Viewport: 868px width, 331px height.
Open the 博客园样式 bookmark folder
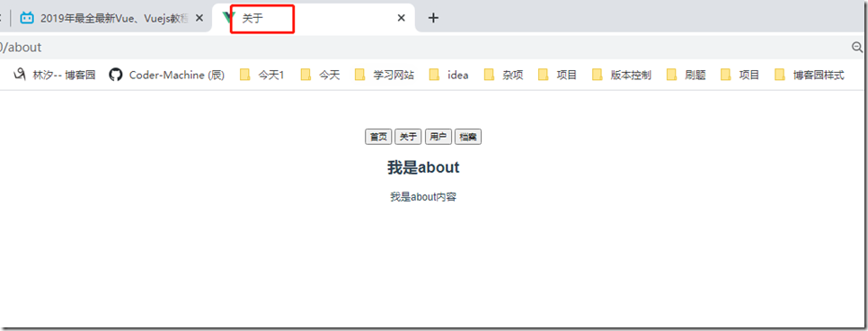[x=810, y=75]
